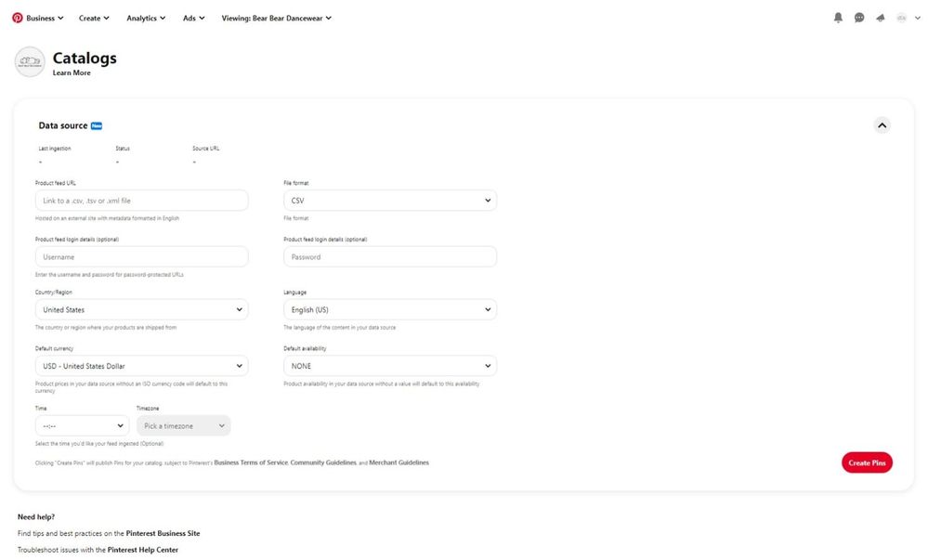Open the Language English (US) dropdown
Screen dimensions: 928x560
coord(389,310)
